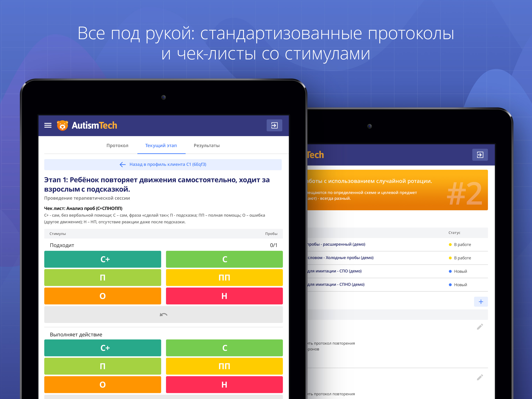This screenshot has height=399, width=532.
Task: Mark О for Выполняет действие stimulus
Action: (x=103, y=385)
